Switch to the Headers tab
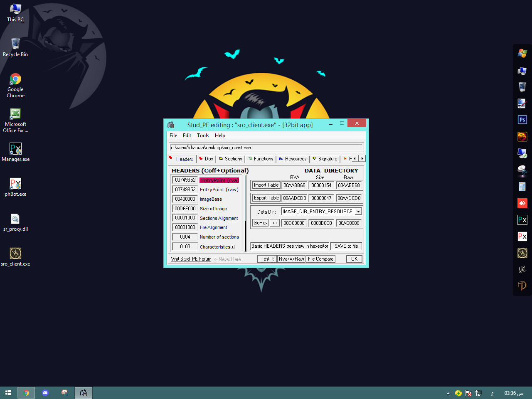Image resolution: width=532 pixels, height=399 pixels. point(182,159)
